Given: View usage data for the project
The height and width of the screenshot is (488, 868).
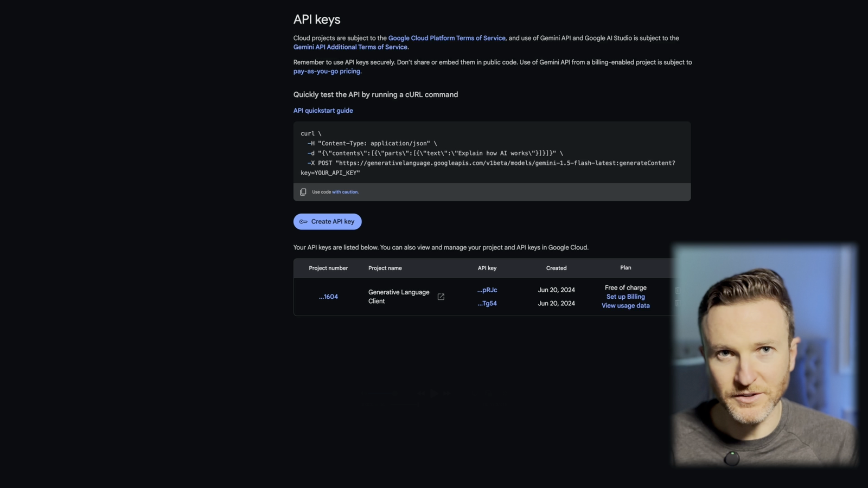Looking at the screenshot, I should click(x=625, y=305).
